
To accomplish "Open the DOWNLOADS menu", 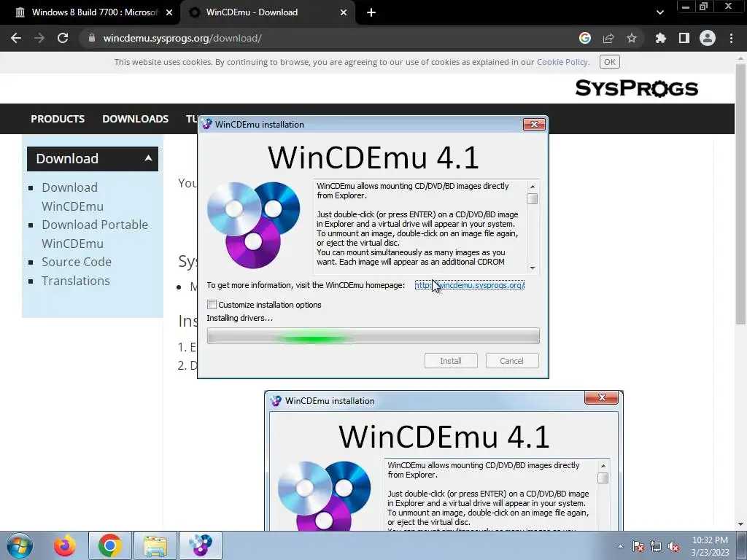I will click(x=135, y=119).
